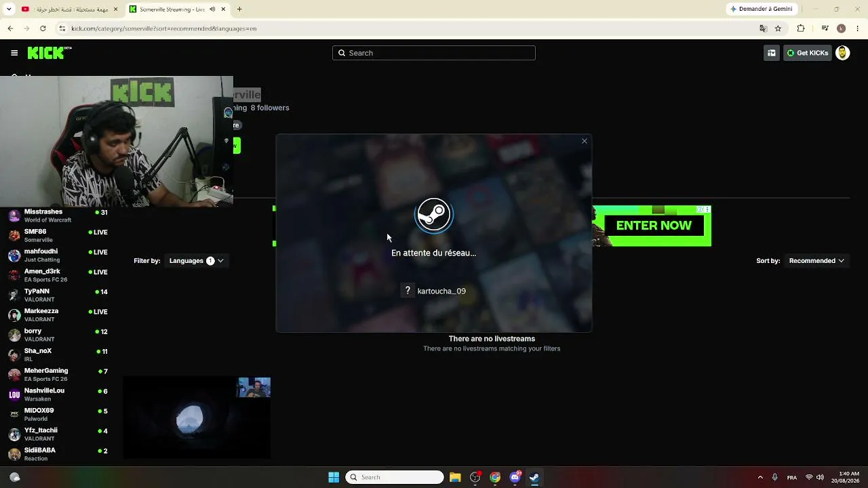868x488 pixels.
Task: Expand the Languages filter dropdown
Action: pyautogui.click(x=197, y=261)
